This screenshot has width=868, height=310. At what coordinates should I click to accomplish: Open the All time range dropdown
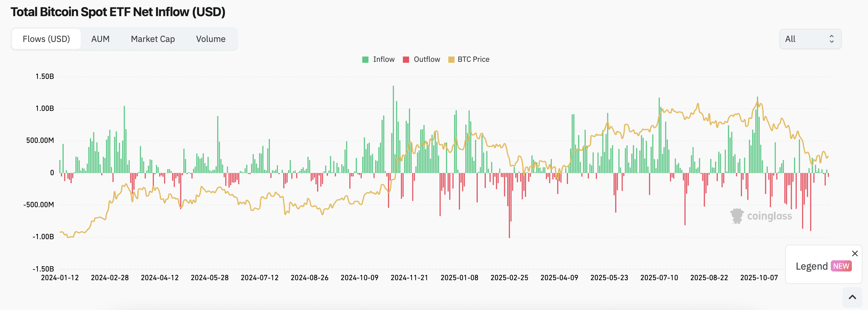(810, 39)
